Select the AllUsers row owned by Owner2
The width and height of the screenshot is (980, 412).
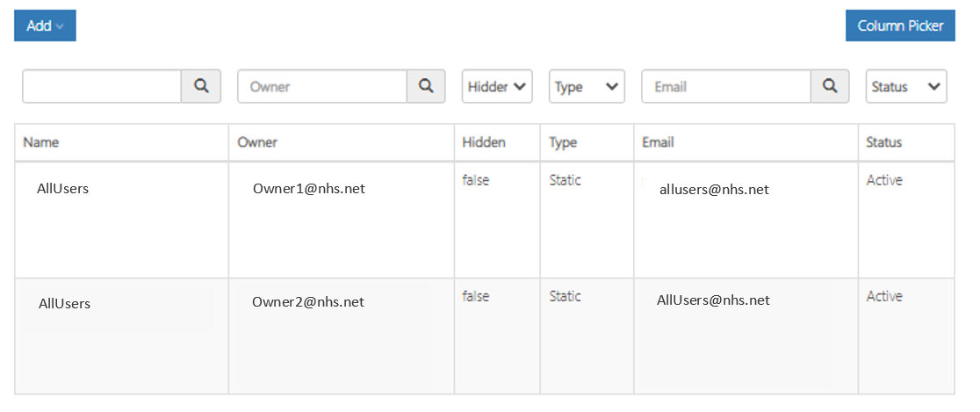(485, 336)
